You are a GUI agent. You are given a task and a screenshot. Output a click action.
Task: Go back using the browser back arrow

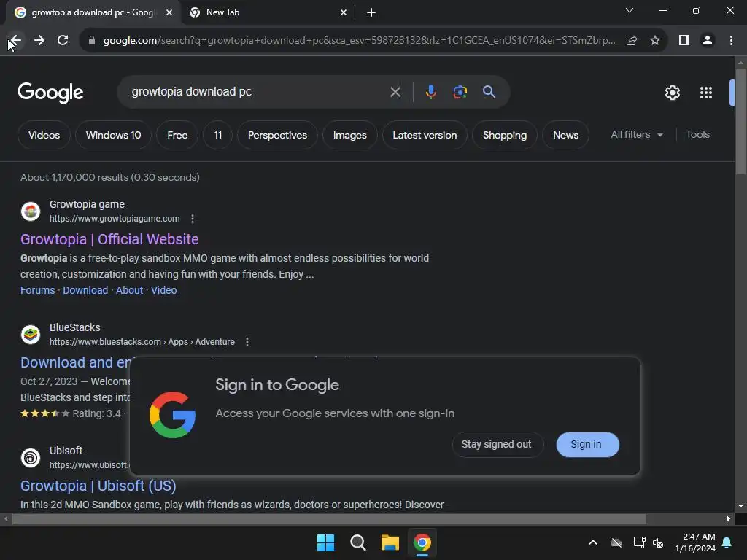(x=15, y=41)
